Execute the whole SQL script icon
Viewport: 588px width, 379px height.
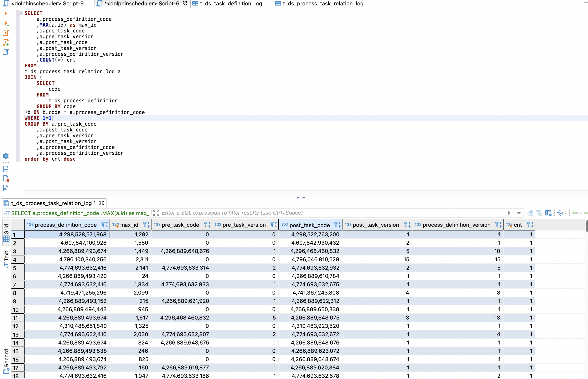pyautogui.click(x=6, y=32)
